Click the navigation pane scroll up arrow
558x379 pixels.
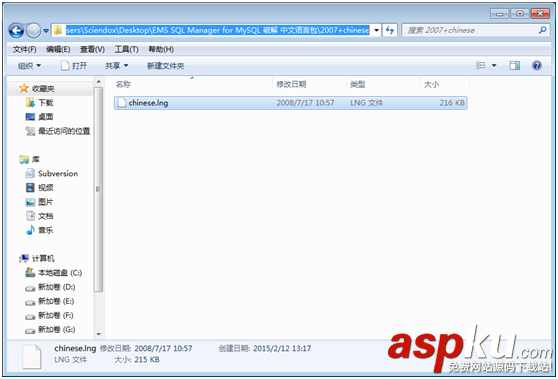pyautogui.click(x=99, y=81)
